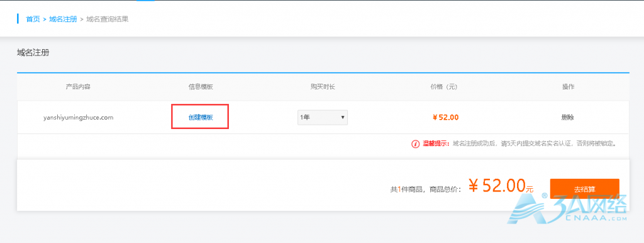This screenshot has width=644, height=243.
Task: Click the 域名注册 section heading
Action: click(33, 53)
